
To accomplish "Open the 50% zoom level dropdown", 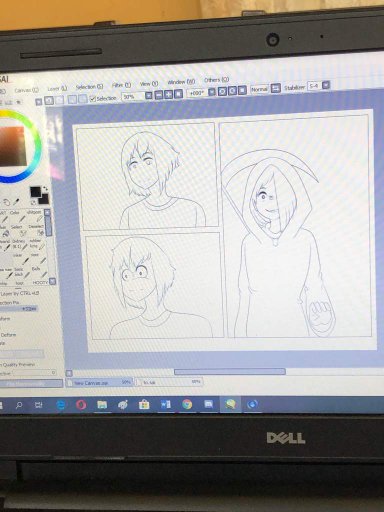I will (149, 96).
